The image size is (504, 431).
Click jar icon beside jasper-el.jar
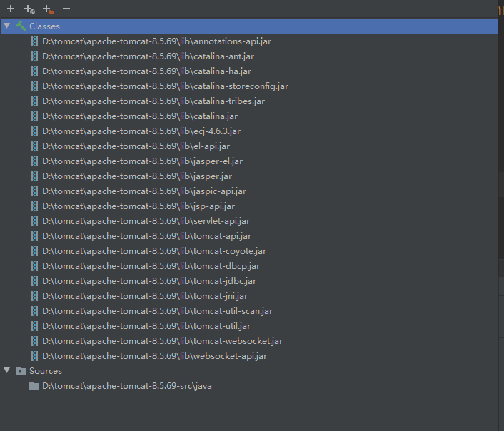(x=34, y=161)
